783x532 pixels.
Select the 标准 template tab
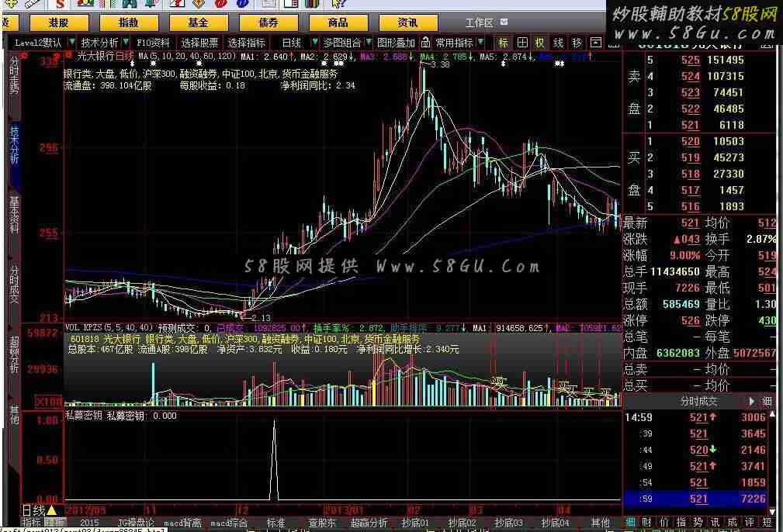275,523
